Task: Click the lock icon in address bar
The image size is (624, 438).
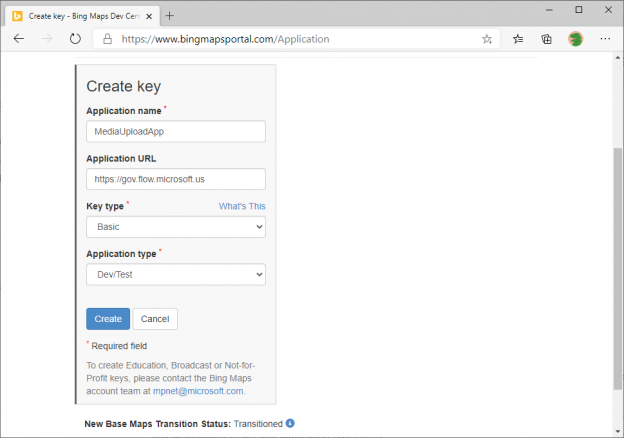Action: pyautogui.click(x=107, y=39)
